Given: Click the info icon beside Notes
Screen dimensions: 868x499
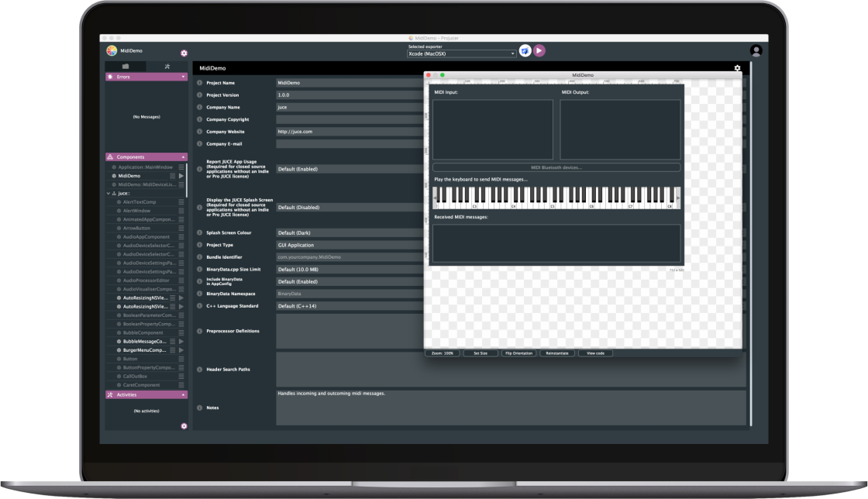Looking at the screenshot, I should 199,408.
